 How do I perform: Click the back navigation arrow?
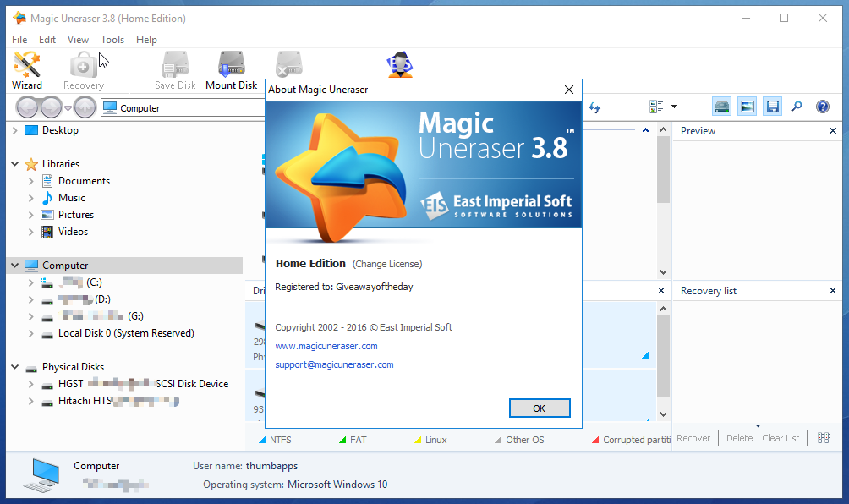tap(26, 107)
